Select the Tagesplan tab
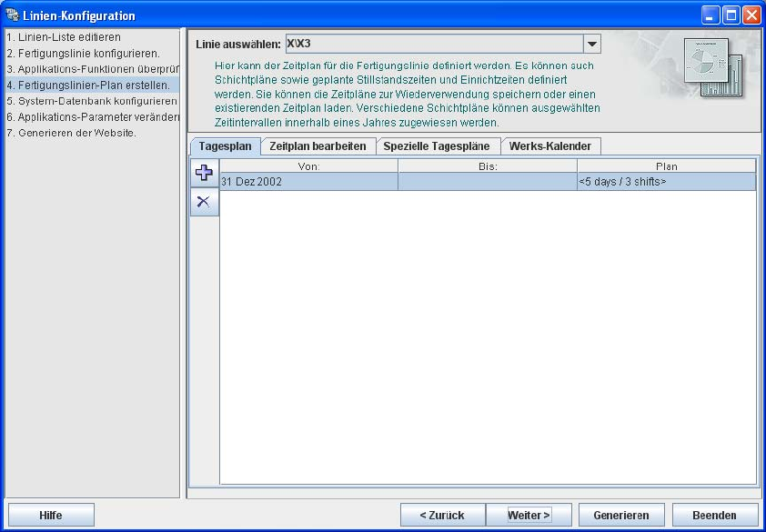Image resolution: width=766 pixels, height=532 pixels. point(225,146)
